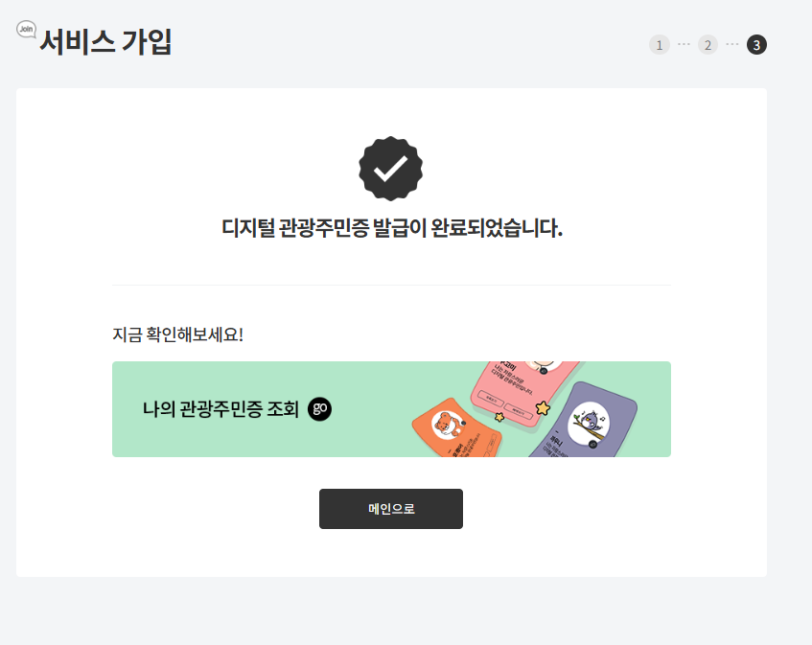Click the dots between steps 1 and 2

pyautogui.click(x=683, y=44)
